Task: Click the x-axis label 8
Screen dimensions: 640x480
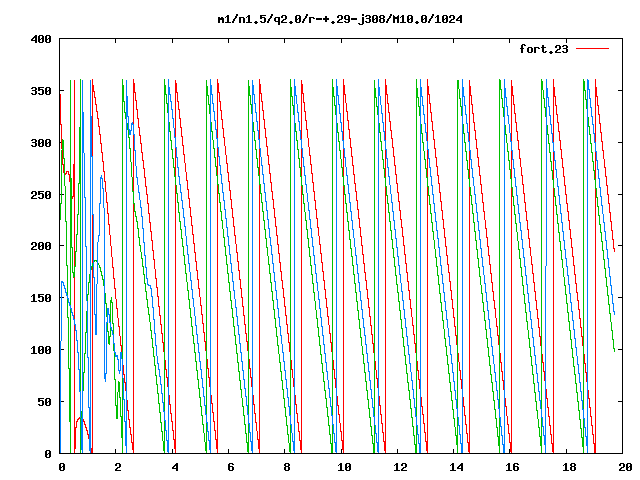Action: click(x=287, y=467)
